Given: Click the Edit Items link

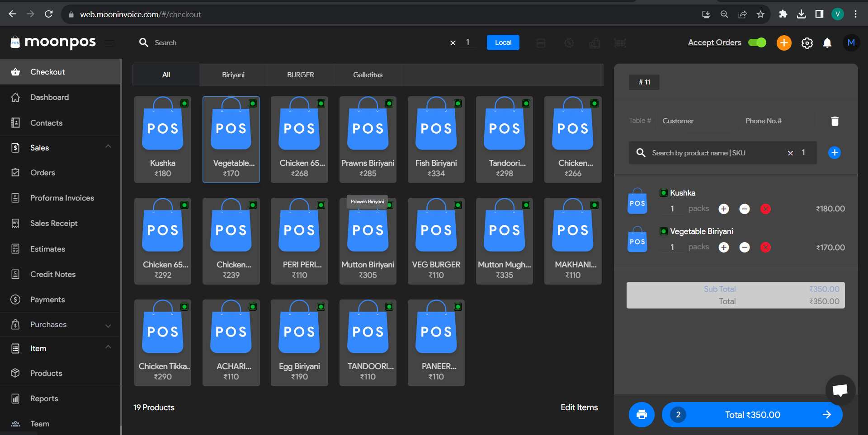Looking at the screenshot, I should click(579, 407).
